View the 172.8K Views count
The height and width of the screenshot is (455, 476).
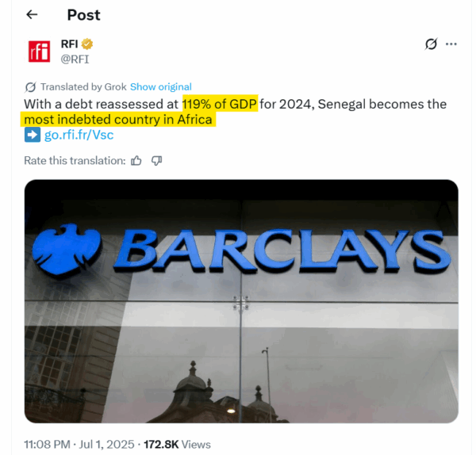pyautogui.click(x=177, y=445)
